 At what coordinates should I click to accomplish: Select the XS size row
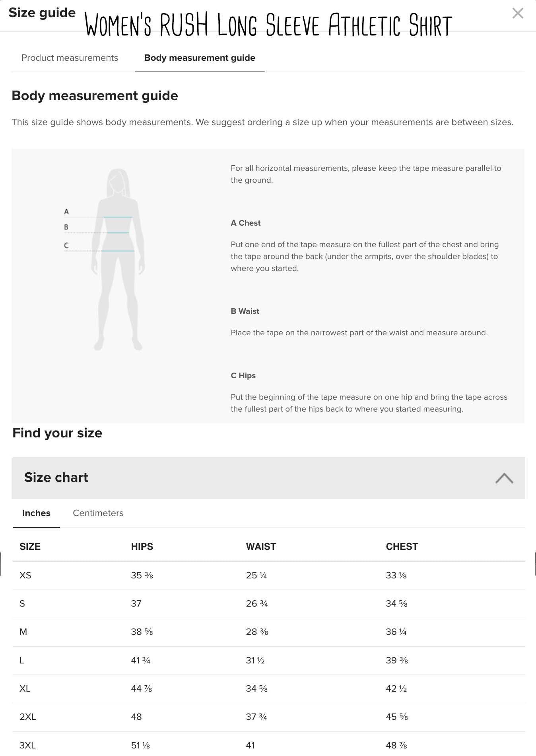25,576
